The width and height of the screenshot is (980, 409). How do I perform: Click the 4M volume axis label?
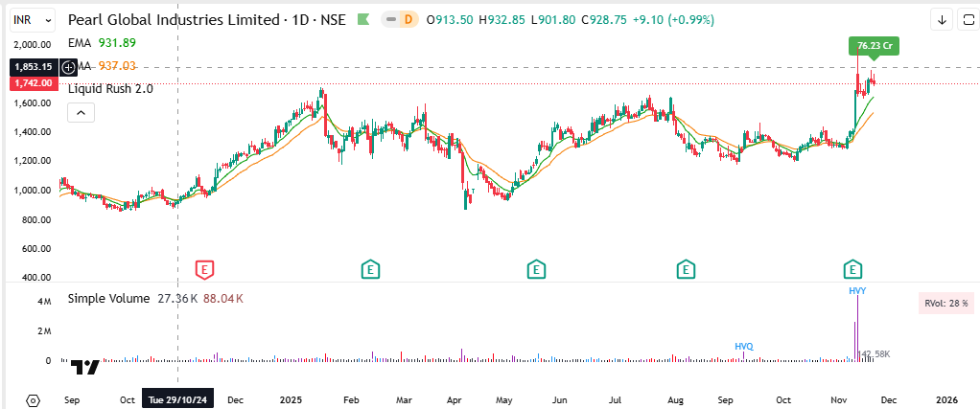(x=44, y=301)
